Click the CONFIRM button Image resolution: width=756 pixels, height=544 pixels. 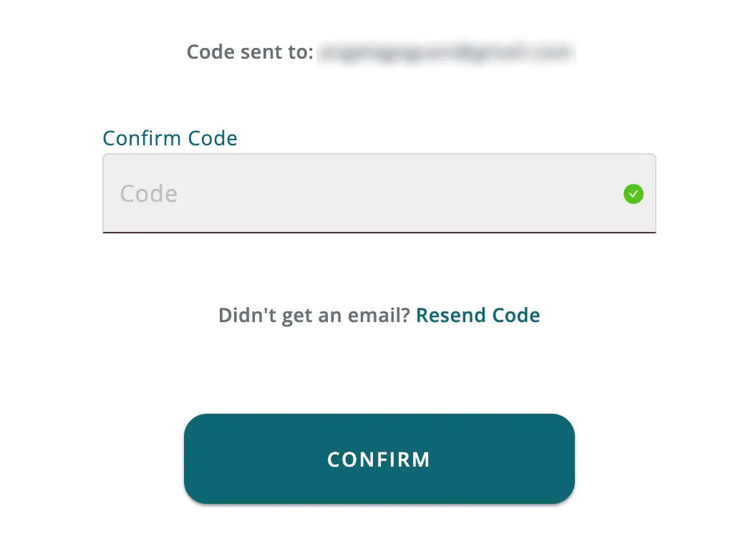tap(379, 458)
